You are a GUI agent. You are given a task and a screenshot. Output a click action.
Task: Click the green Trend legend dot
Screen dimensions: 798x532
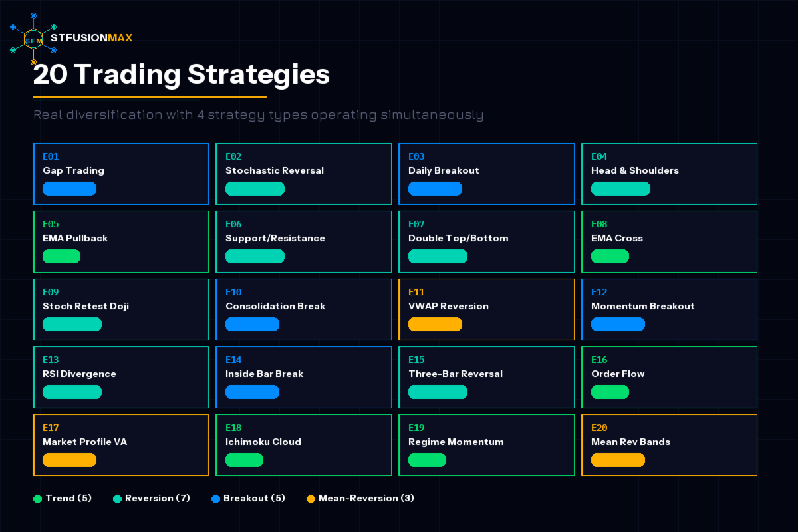point(37,499)
